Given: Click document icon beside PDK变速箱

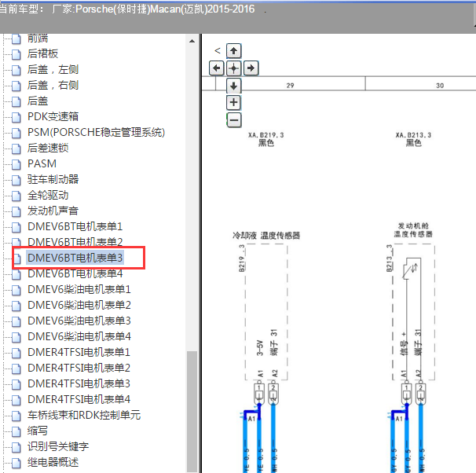Looking at the screenshot, I should [16, 117].
